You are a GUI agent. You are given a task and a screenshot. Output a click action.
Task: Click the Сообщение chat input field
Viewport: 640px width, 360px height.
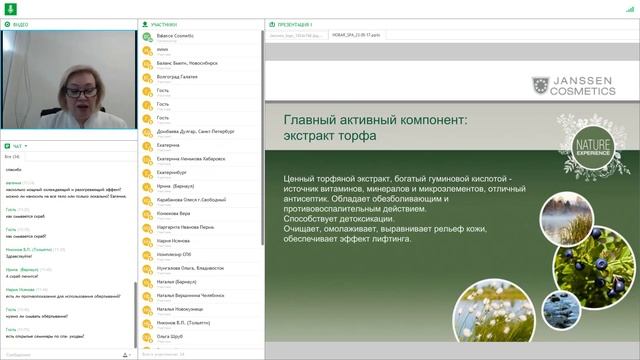(x=61, y=355)
